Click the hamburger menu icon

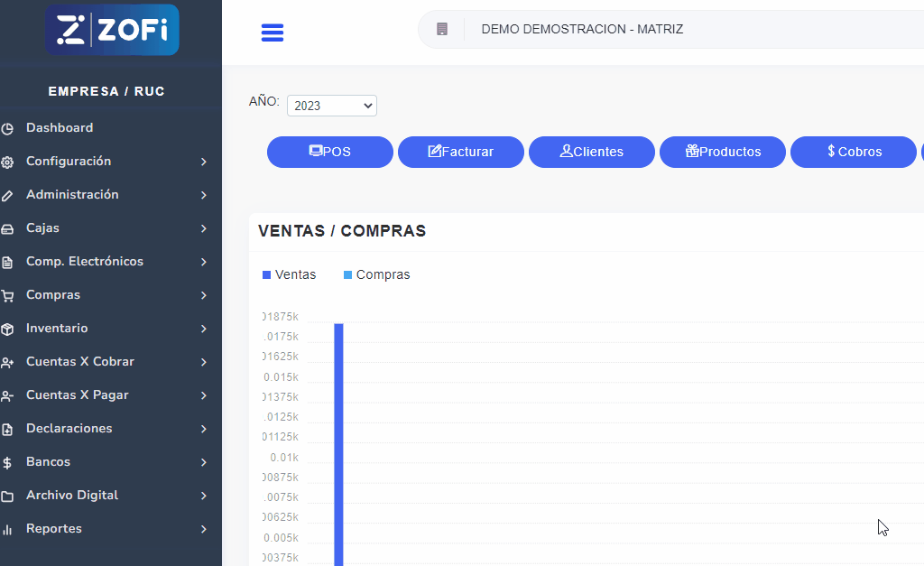pyautogui.click(x=272, y=32)
